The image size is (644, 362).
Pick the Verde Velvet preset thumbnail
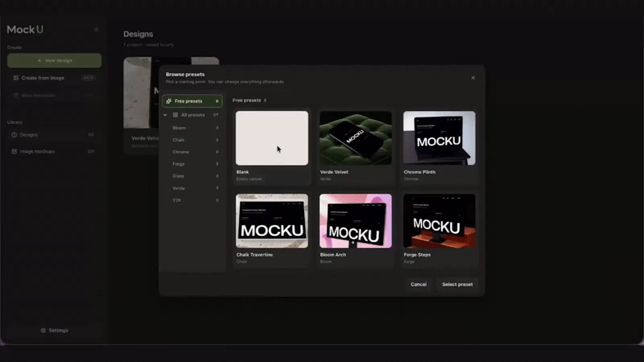pyautogui.click(x=355, y=138)
